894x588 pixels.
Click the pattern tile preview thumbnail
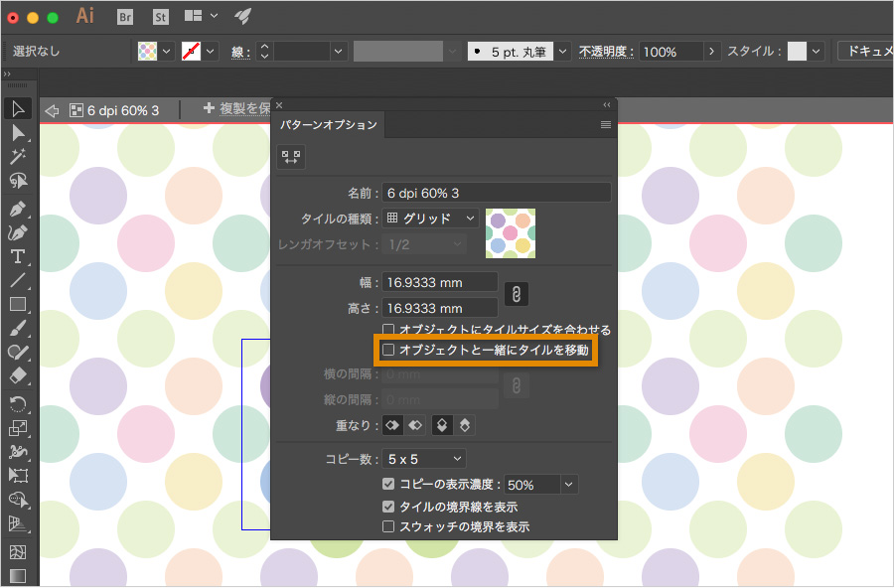(511, 233)
